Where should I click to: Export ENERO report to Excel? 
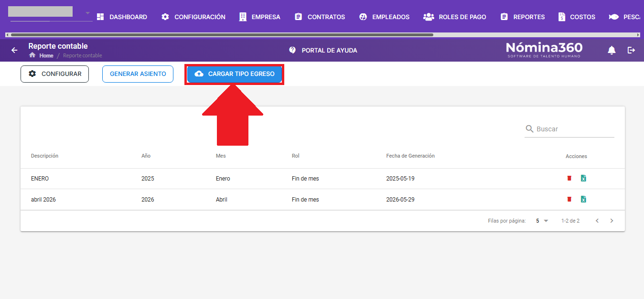[583, 178]
